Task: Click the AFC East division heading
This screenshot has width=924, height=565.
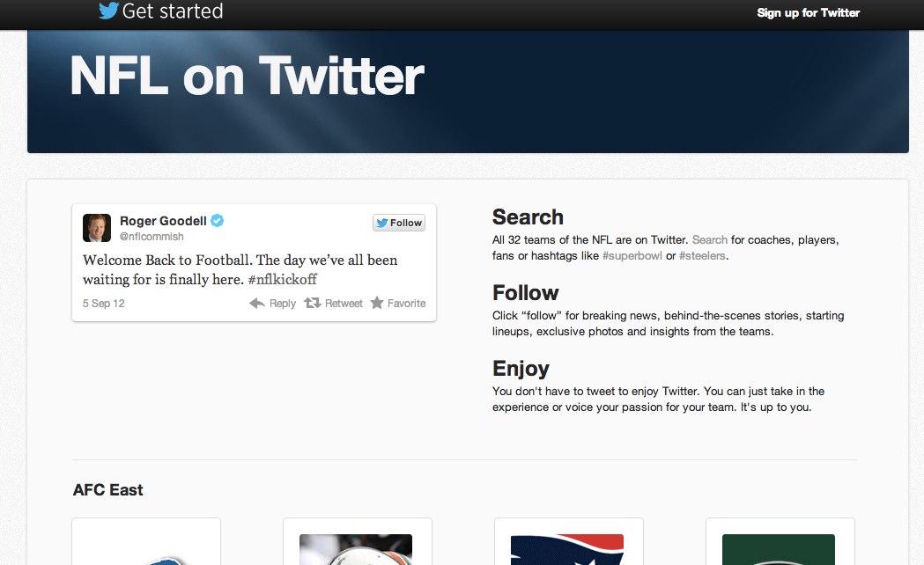Action: [107, 489]
